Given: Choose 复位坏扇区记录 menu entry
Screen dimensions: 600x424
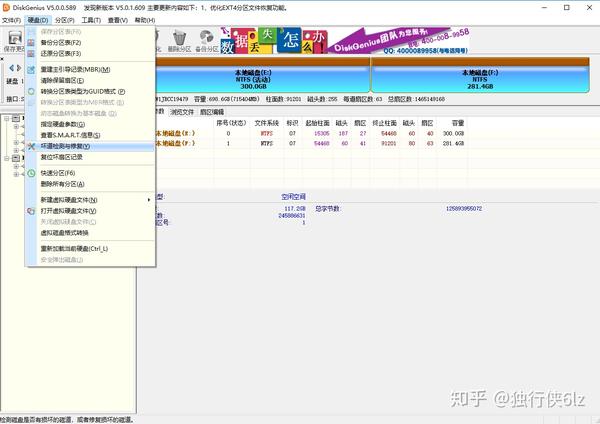Looking at the screenshot, I should pos(90,157).
